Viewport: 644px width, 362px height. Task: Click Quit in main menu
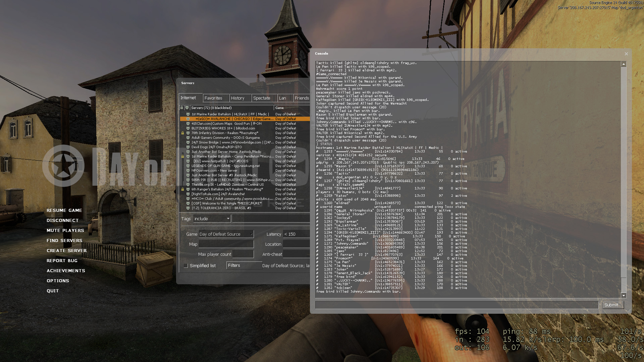[53, 291]
